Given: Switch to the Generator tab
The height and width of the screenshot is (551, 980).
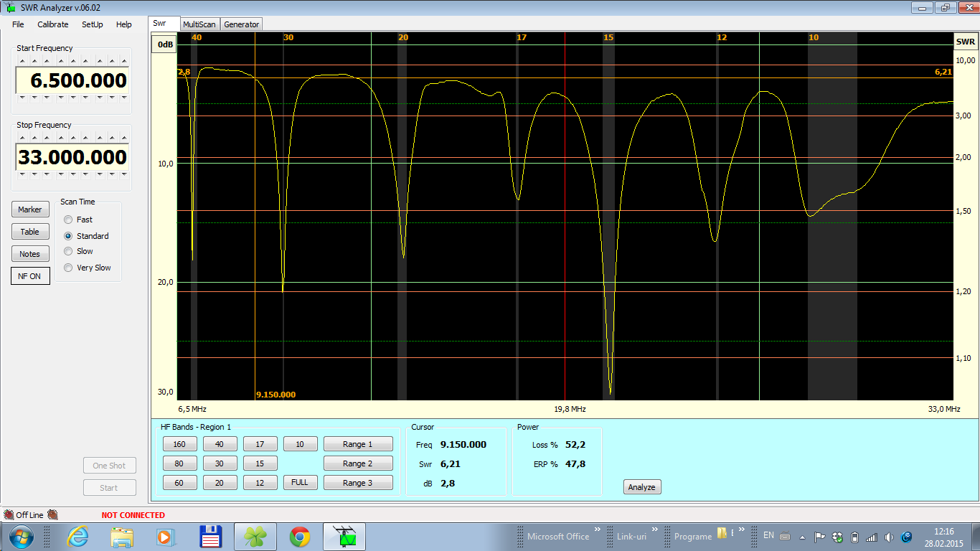Looking at the screenshot, I should (x=241, y=24).
